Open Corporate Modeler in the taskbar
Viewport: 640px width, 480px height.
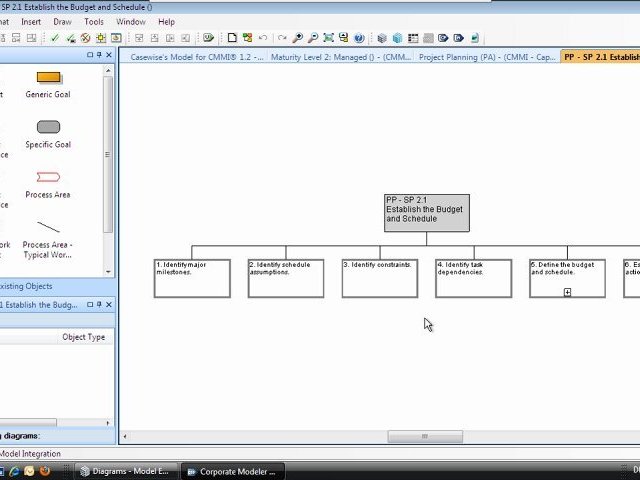232,471
